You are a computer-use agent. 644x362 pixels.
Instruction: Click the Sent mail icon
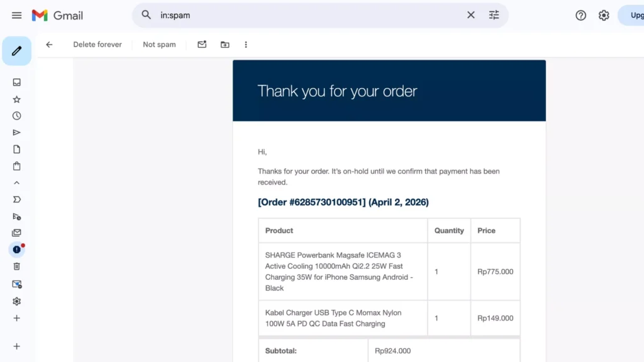click(16, 132)
